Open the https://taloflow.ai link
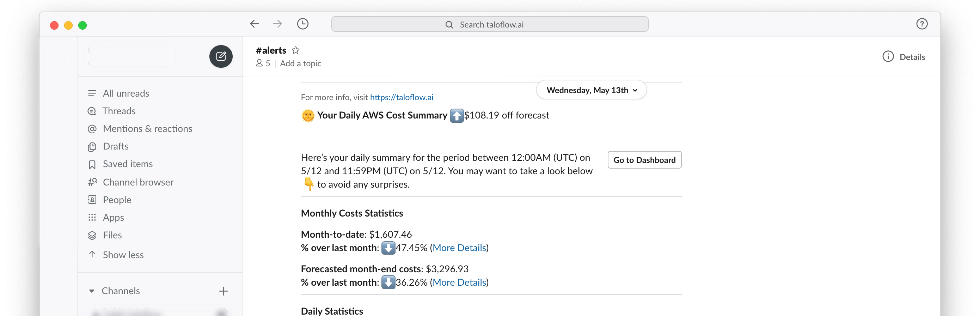The height and width of the screenshot is (316, 980). click(402, 97)
